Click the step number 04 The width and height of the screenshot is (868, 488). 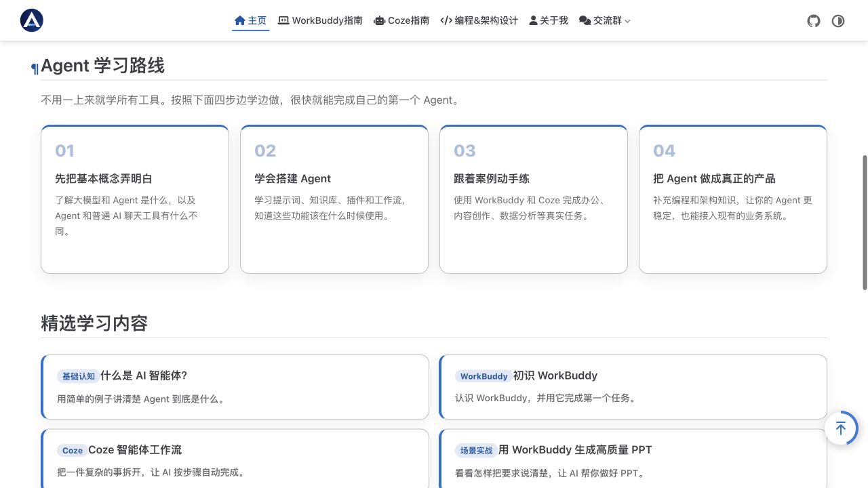pos(665,150)
